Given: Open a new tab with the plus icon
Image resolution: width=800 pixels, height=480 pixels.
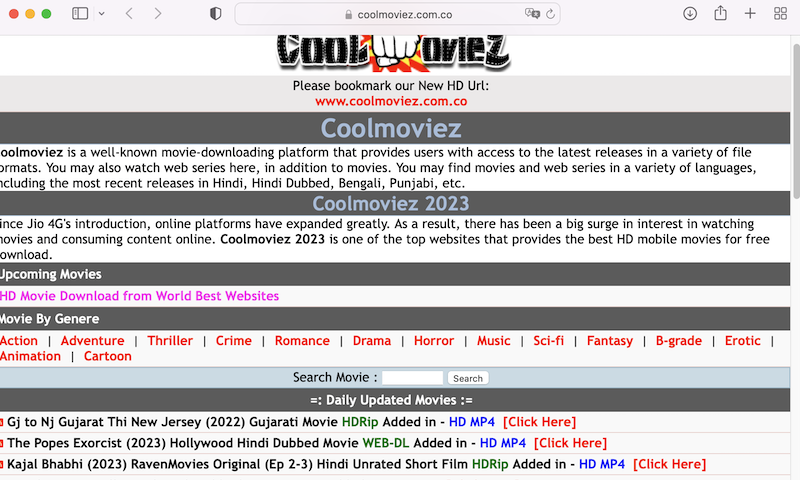Looking at the screenshot, I should pos(750,14).
